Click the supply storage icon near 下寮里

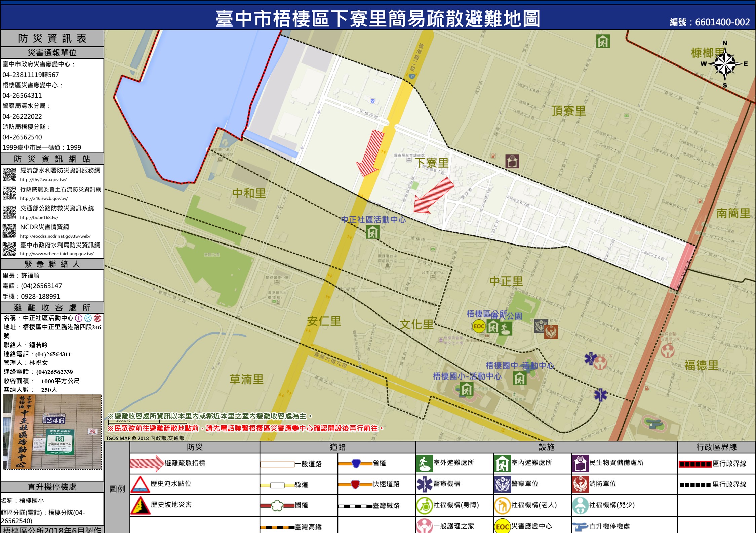point(512,162)
